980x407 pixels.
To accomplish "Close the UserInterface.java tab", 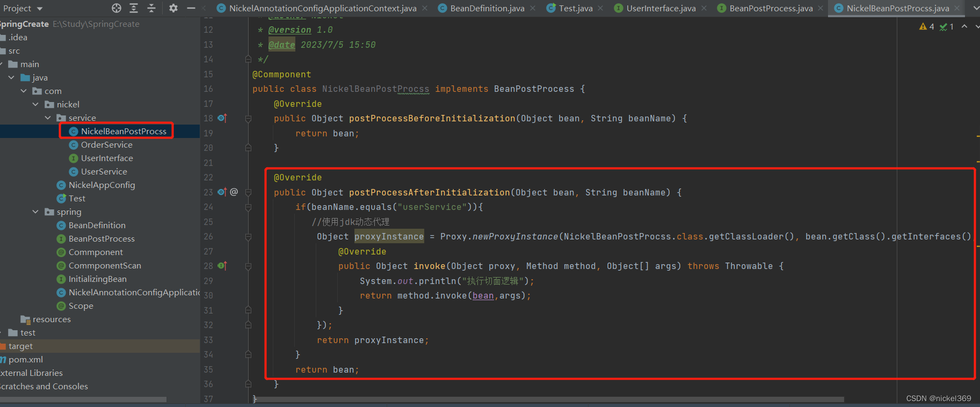I will pos(704,8).
